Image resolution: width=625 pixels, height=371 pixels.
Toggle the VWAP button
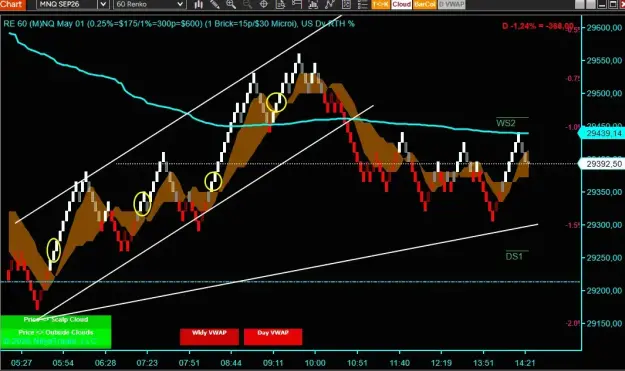pos(452,4)
